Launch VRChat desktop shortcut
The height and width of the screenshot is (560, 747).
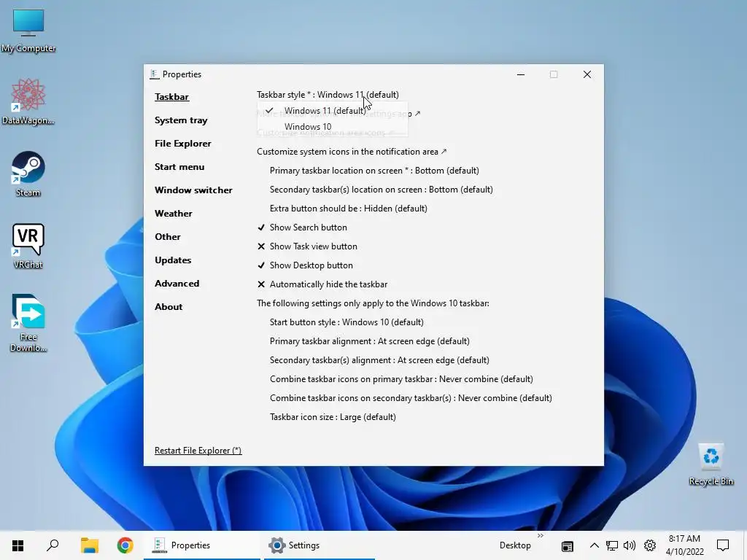28,246
